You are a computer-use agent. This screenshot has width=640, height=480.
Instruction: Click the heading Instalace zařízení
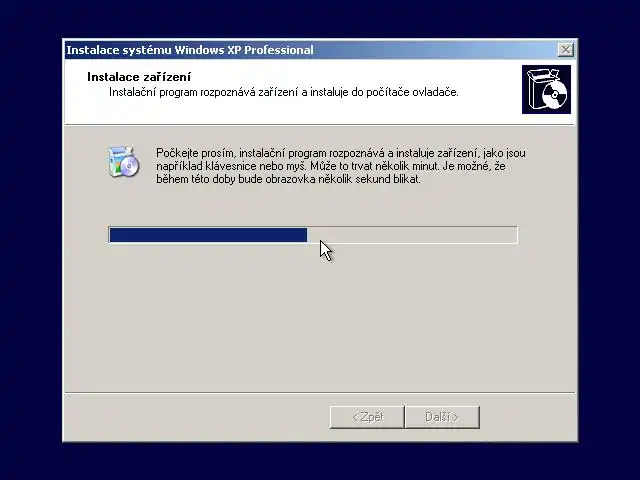click(139, 77)
